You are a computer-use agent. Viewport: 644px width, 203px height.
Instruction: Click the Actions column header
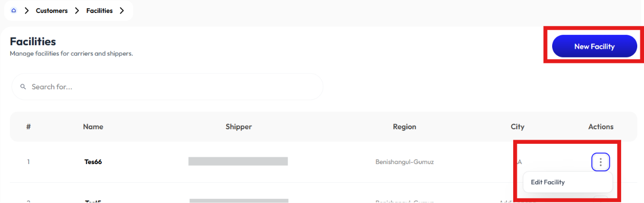(601, 127)
